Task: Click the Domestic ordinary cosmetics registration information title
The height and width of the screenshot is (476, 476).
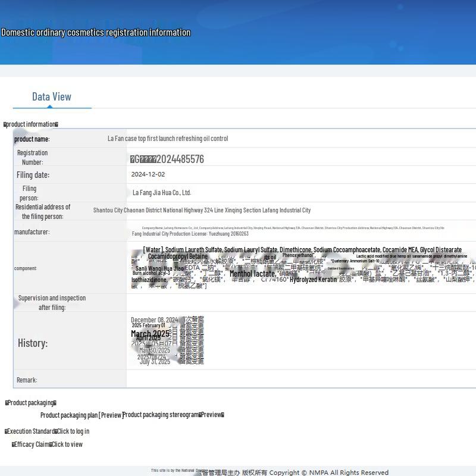Action: click(x=96, y=33)
